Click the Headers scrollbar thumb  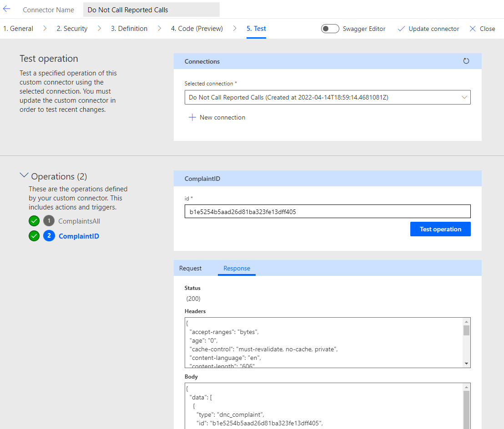tap(466, 330)
